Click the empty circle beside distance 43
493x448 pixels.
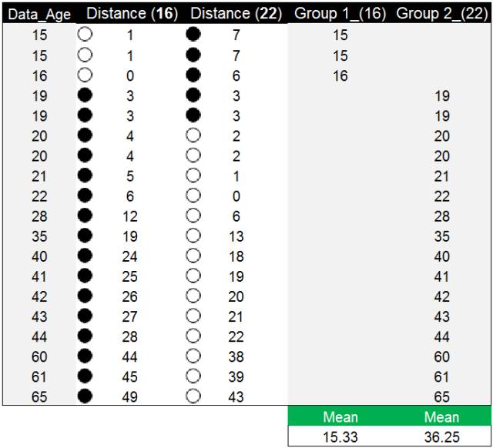[x=193, y=396]
